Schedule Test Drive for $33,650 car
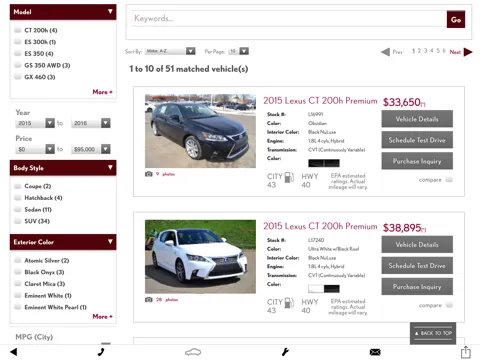480x360 pixels. click(x=417, y=140)
